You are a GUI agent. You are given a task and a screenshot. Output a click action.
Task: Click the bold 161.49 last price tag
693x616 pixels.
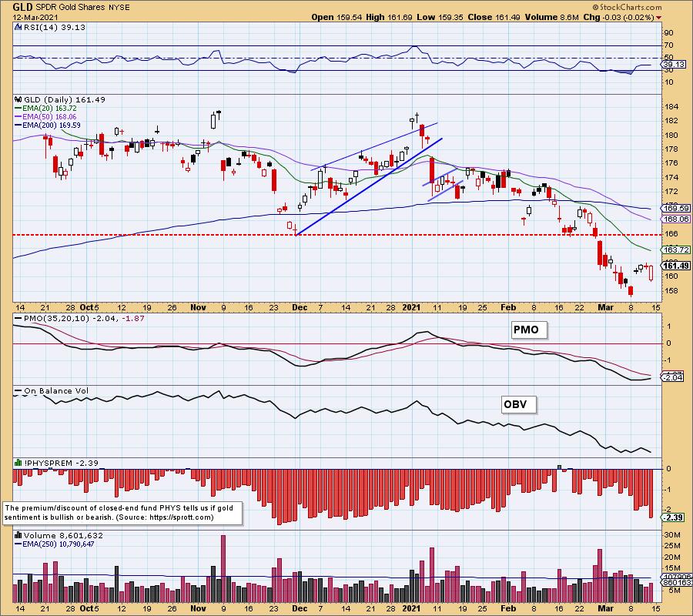[675, 266]
